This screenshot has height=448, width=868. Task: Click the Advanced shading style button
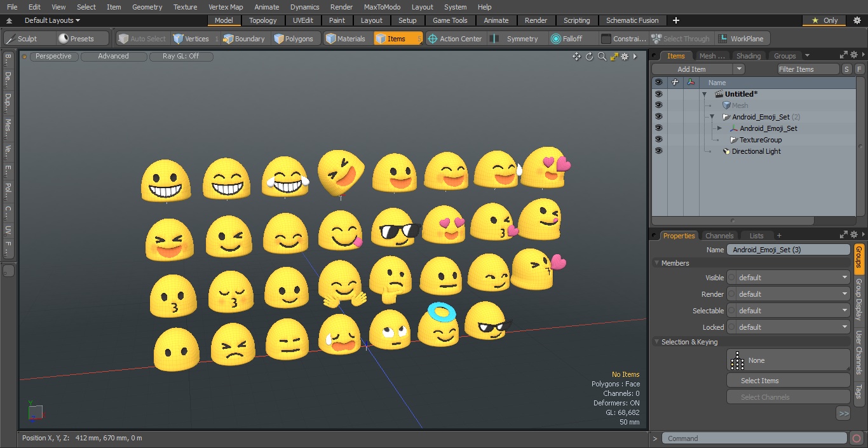click(x=114, y=57)
